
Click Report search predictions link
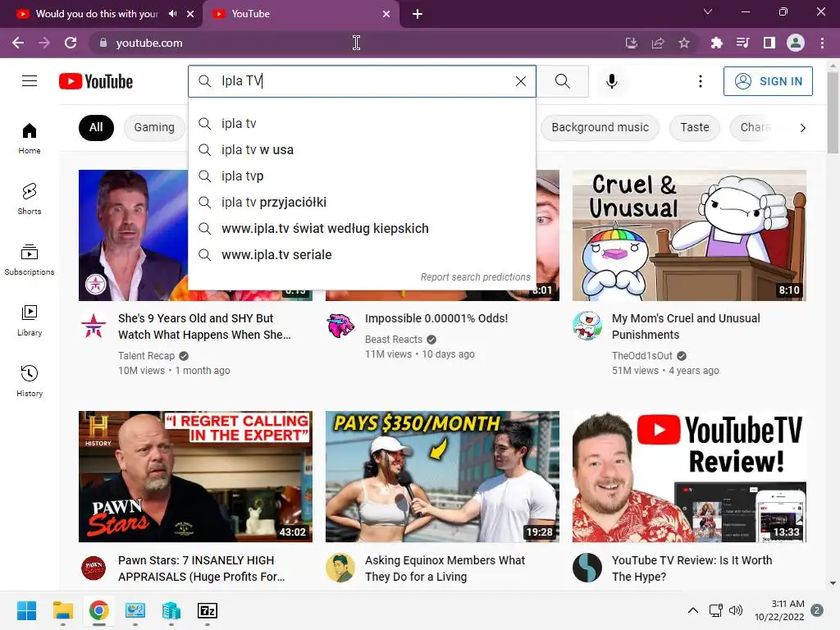[x=475, y=277]
